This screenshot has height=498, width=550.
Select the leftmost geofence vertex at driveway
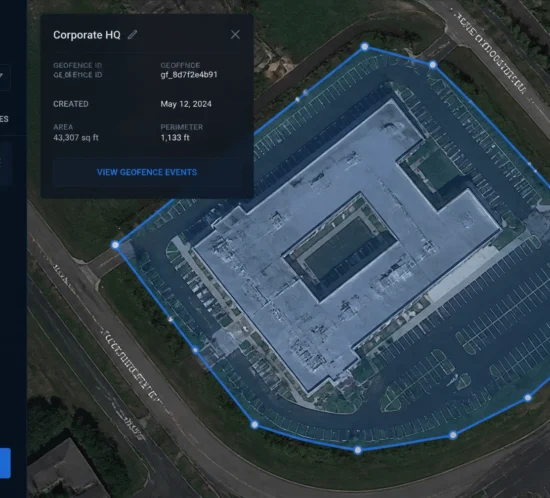point(115,245)
